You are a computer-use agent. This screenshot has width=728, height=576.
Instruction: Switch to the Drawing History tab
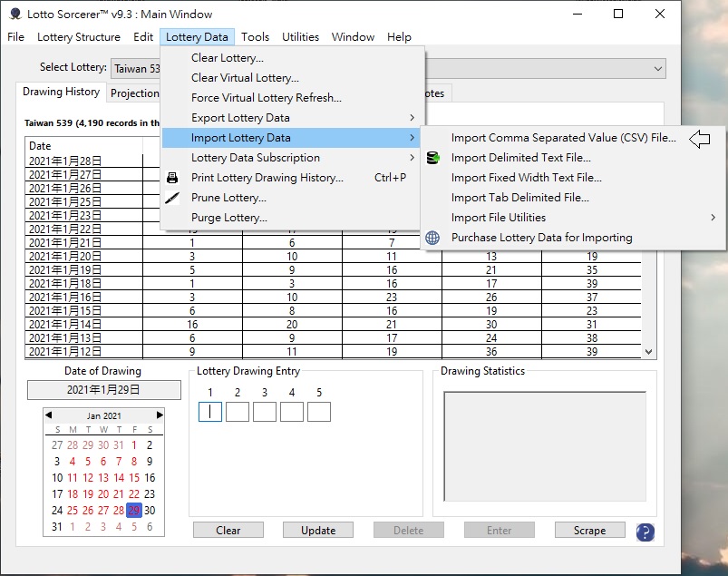point(61,93)
